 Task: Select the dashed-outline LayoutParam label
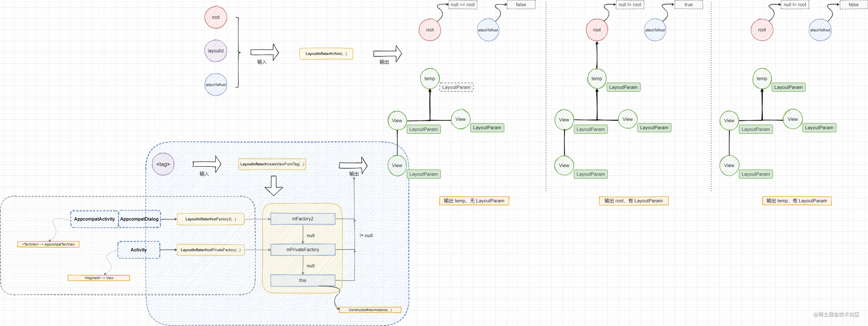click(x=456, y=87)
